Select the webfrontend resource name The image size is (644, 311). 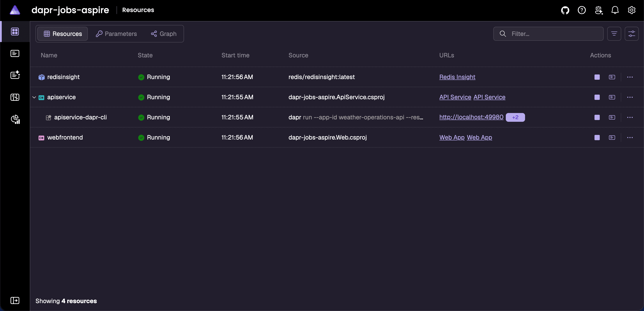(x=65, y=138)
